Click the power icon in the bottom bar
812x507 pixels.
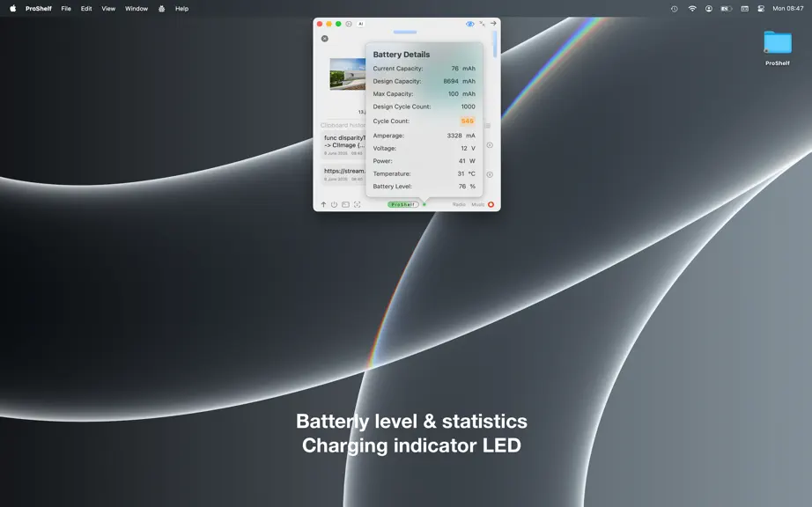pyautogui.click(x=334, y=204)
